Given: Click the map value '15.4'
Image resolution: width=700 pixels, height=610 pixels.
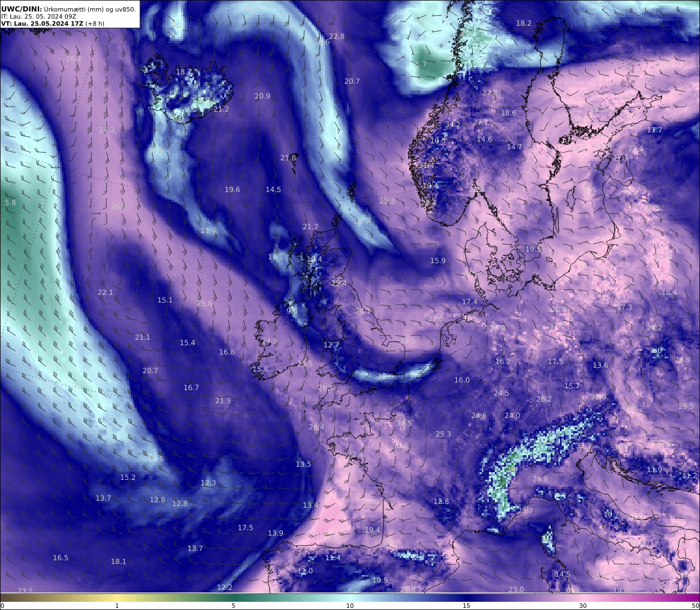Looking at the screenshot, I should [x=188, y=342].
